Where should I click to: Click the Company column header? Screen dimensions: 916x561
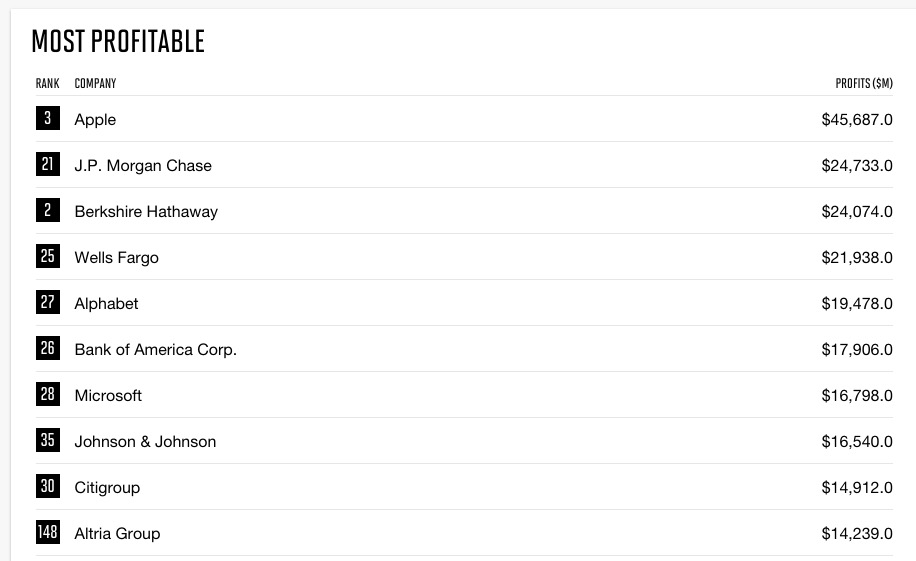[x=95, y=83]
